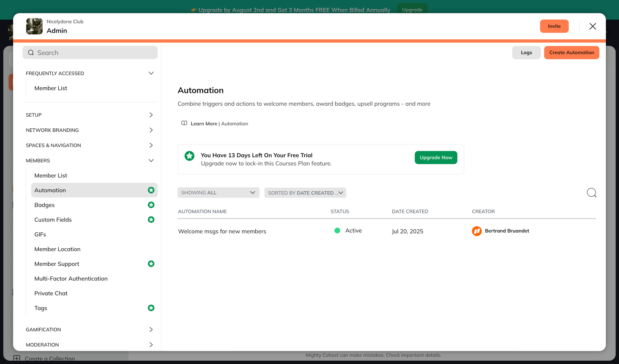Click the pro star next to Member Support
619x364 pixels.
click(x=151, y=263)
